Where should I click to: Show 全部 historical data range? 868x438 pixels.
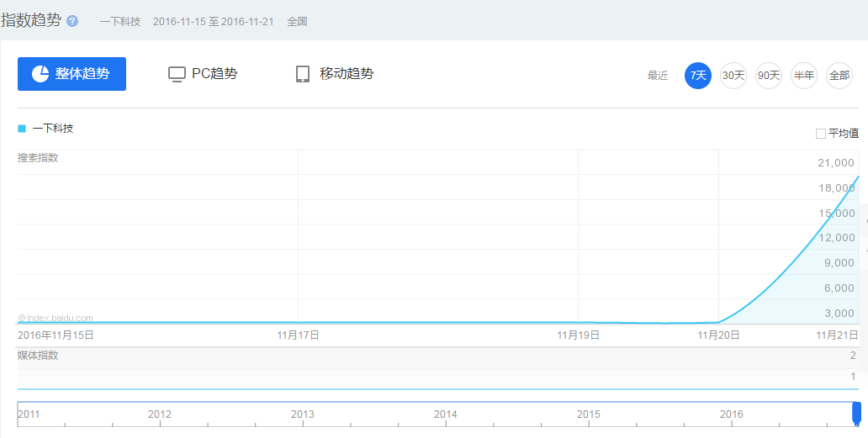coord(839,76)
